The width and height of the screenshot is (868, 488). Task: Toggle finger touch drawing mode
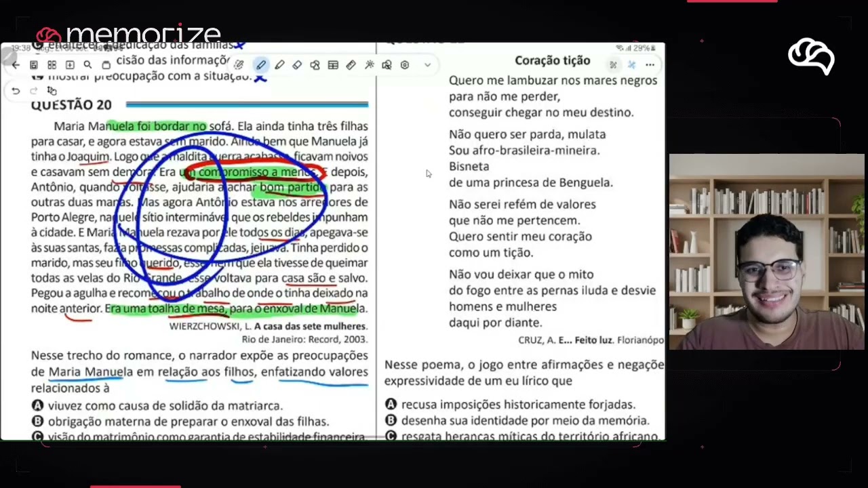(x=52, y=91)
